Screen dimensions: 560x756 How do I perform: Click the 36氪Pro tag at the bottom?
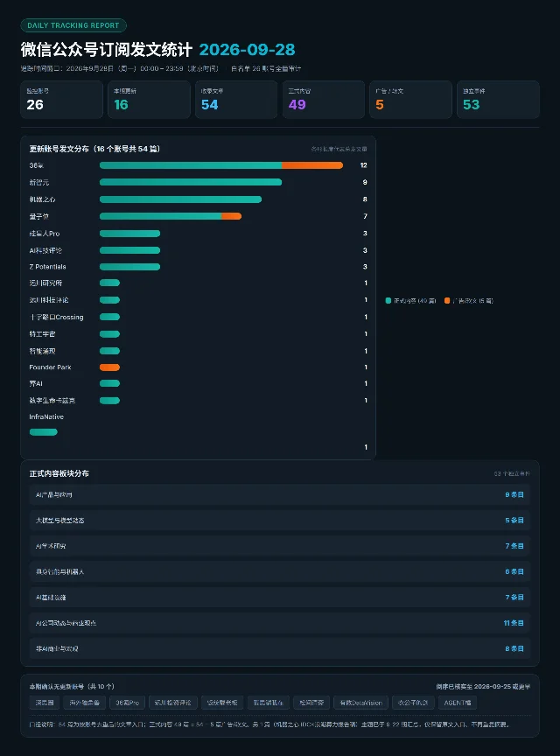click(x=128, y=703)
